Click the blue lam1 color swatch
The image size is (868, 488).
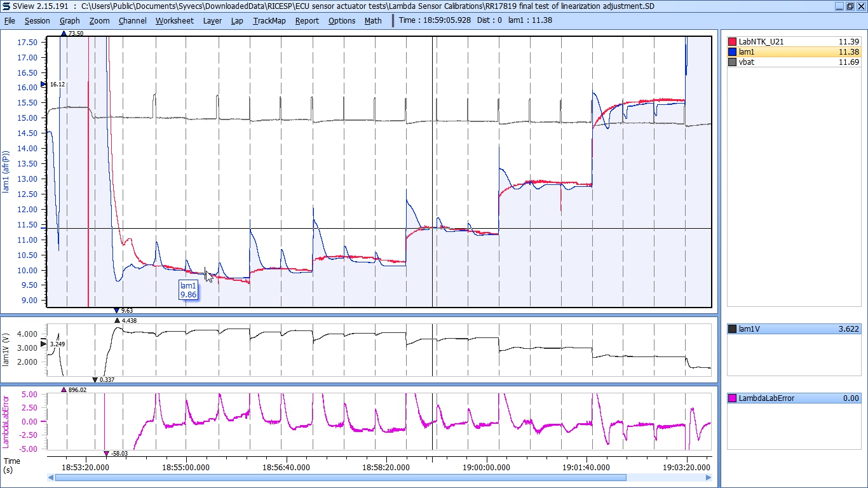point(732,52)
